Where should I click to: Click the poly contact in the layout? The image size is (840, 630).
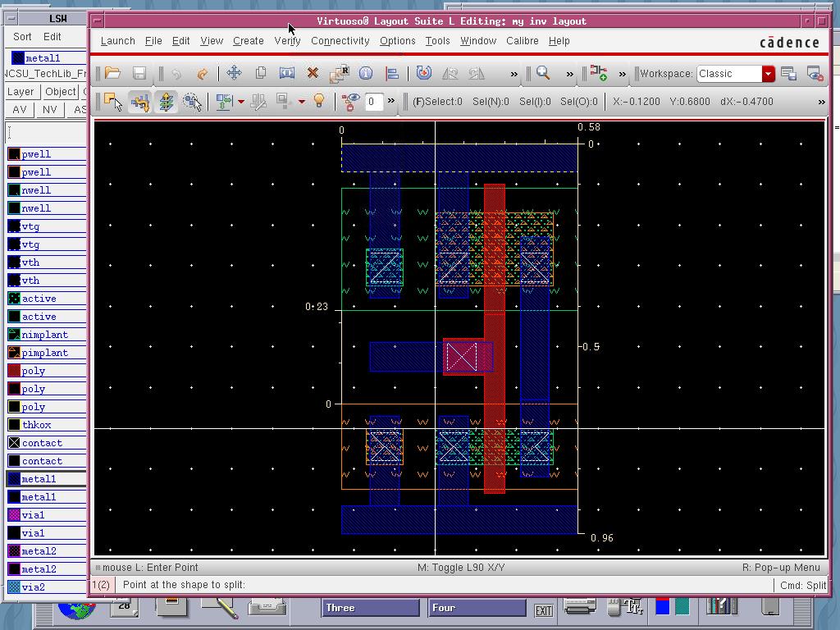click(x=461, y=356)
